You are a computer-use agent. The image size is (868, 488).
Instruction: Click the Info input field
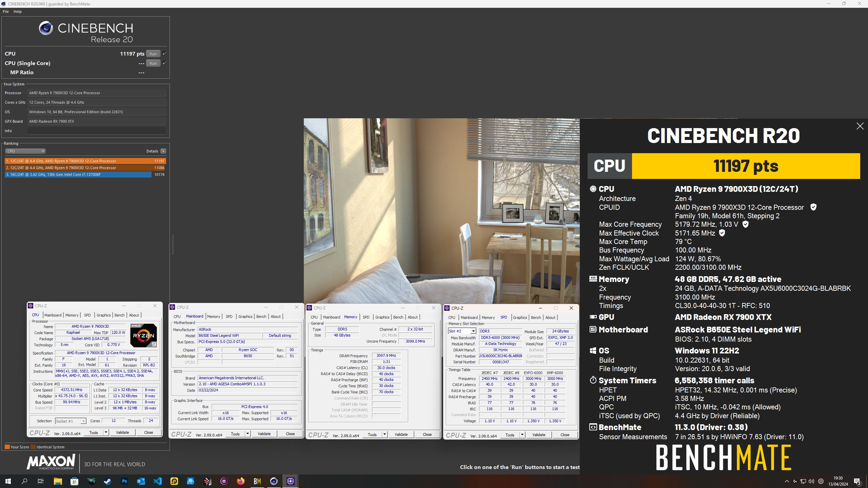pyautogui.click(x=97, y=131)
